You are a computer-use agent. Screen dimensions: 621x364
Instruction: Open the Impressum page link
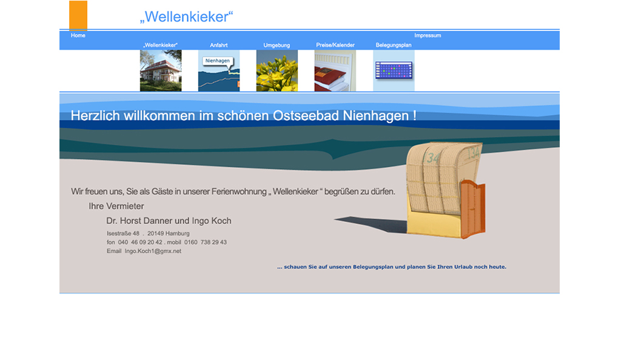tap(428, 36)
